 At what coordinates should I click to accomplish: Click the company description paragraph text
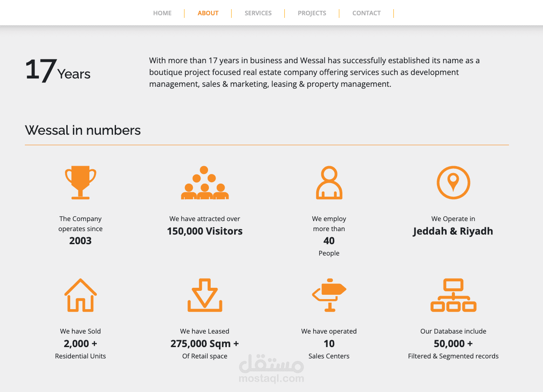point(314,72)
